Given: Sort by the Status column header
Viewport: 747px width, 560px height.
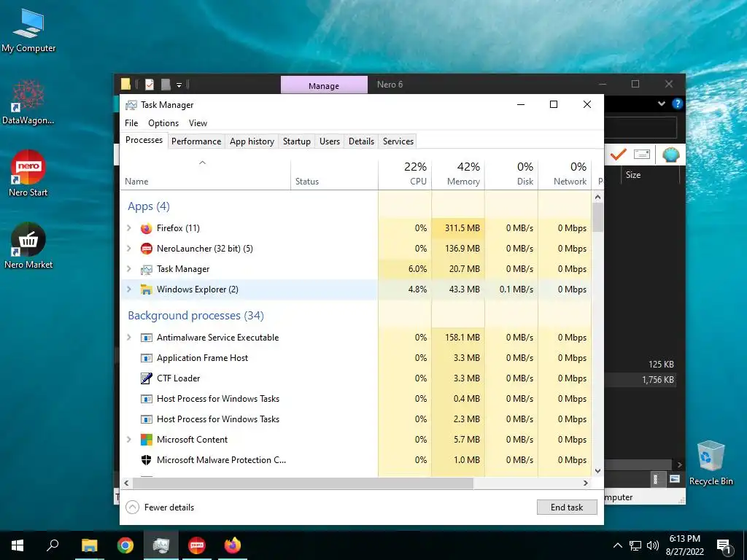Looking at the screenshot, I should coord(334,174).
